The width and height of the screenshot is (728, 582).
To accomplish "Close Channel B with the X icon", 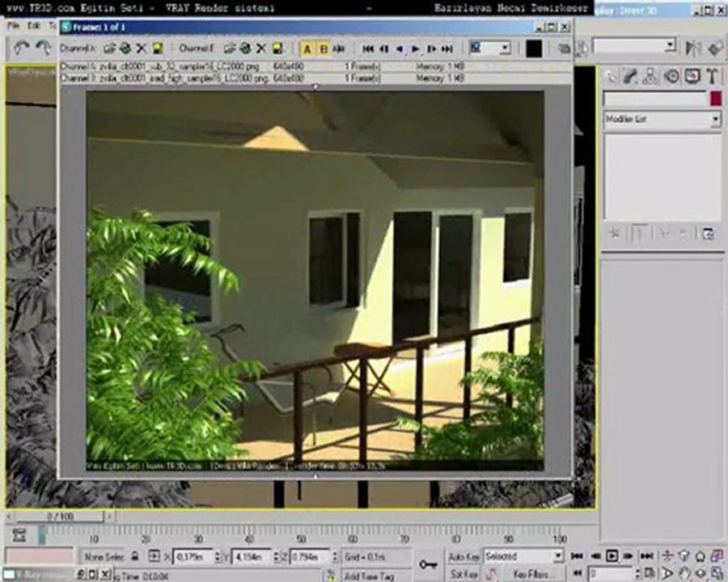I will point(261,48).
